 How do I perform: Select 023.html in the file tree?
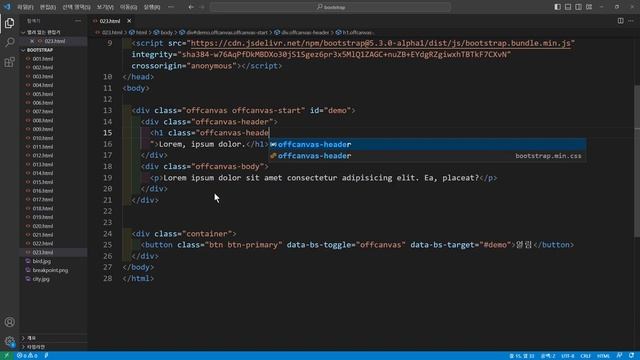pyautogui.click(x=53, y=253)
